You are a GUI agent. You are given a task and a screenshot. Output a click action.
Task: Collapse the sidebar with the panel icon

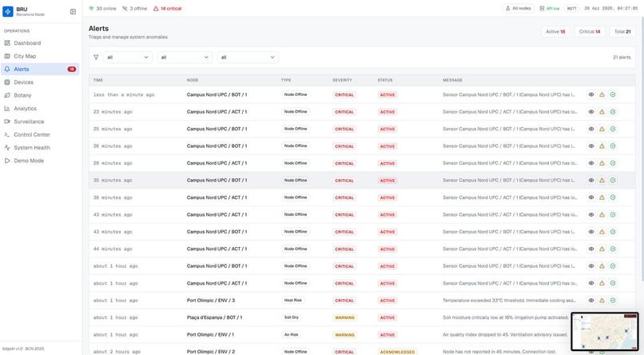pos(73,11)
